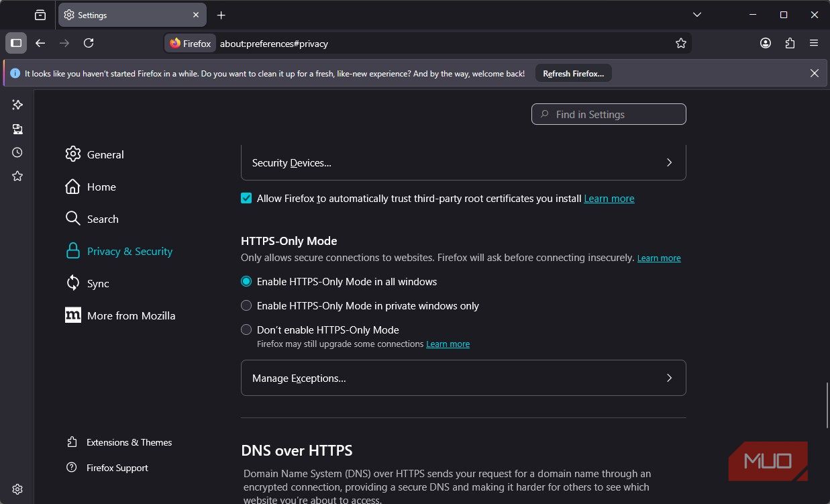This screenshot has height=504, width=830.
Task: Toggle the sidebar panel button
Action: click(x=16, y=43)
